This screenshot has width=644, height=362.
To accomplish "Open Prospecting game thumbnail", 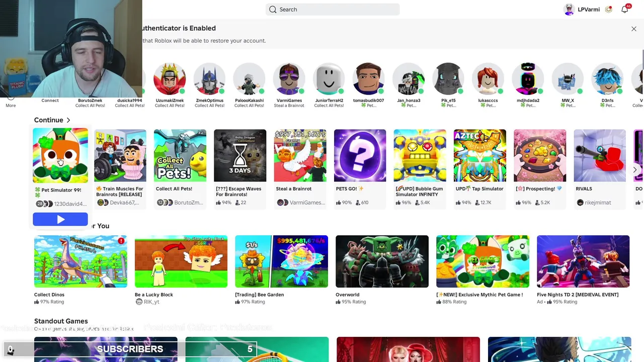I will [x=540, y=155].
